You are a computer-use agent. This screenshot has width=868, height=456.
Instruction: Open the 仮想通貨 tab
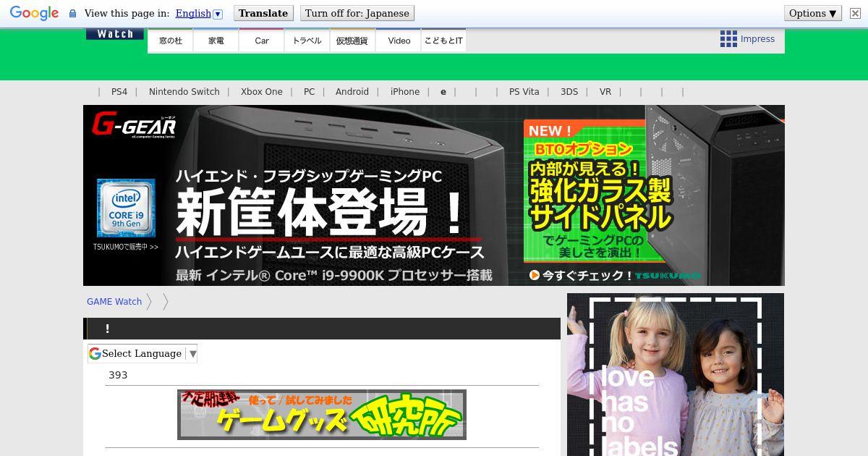coord(352,41)
